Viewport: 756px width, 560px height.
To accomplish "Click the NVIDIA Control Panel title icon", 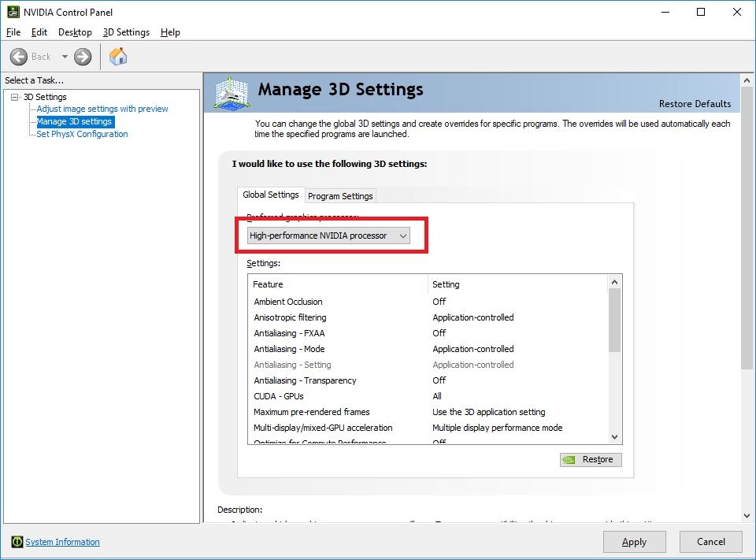I will coord(13,12).
